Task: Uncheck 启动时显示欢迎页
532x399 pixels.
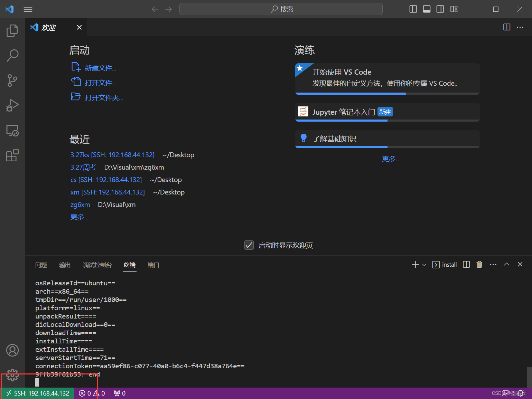Action: point(249,245)
